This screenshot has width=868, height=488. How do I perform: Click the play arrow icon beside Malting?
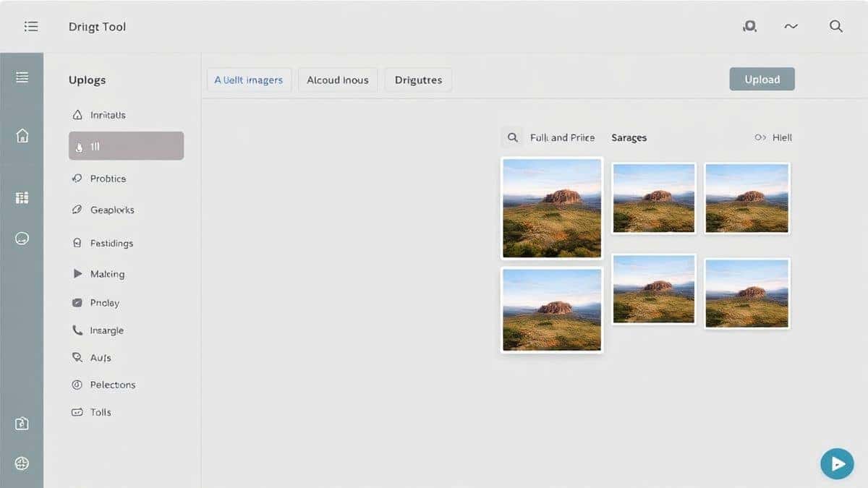click(x=77, y=274)
